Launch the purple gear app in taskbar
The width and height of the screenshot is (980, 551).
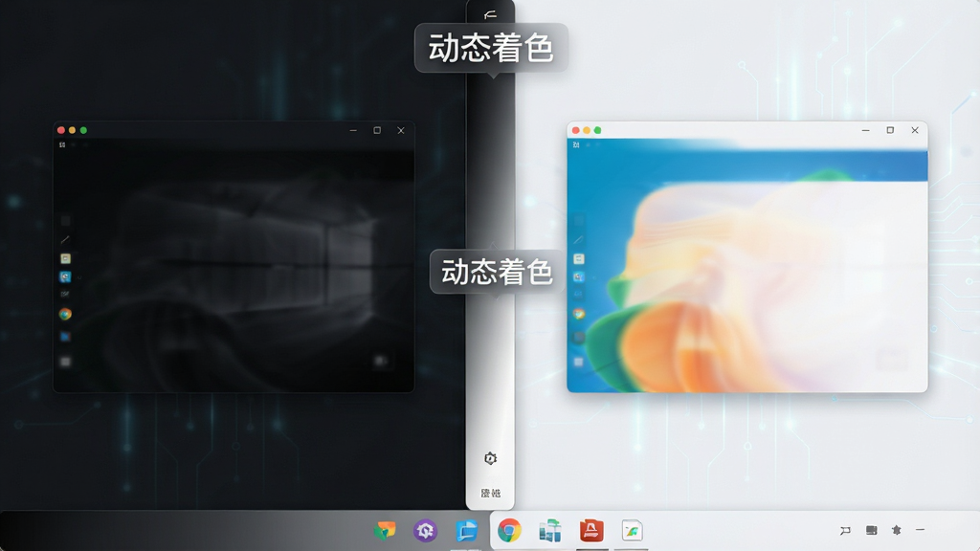(x=425, y=530)
